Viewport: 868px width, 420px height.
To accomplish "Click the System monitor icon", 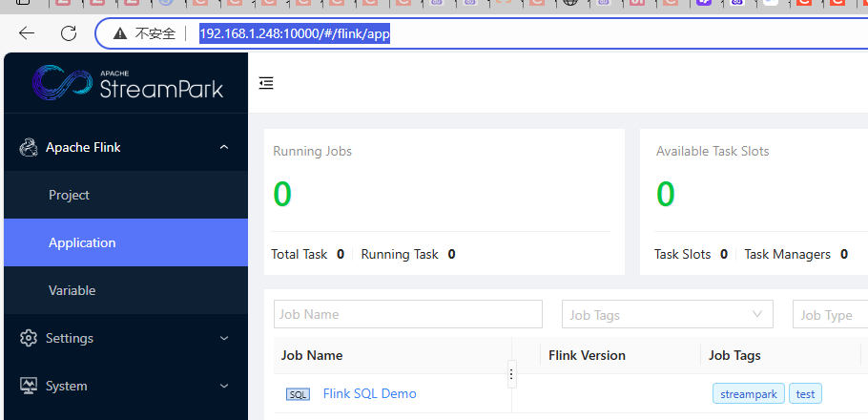I will pyautogui.click(x=29, y=386).
